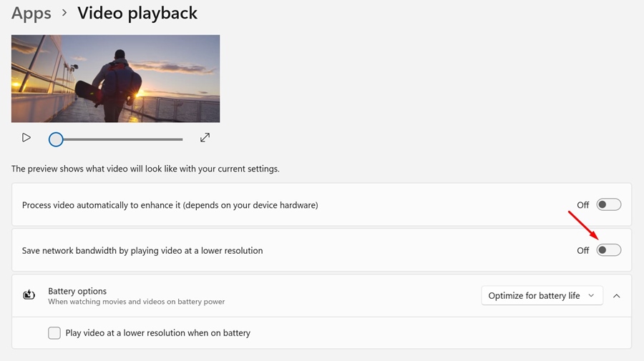
Task: Click the battery options icon
Action: pyautogui.click(x=29, y=295)
